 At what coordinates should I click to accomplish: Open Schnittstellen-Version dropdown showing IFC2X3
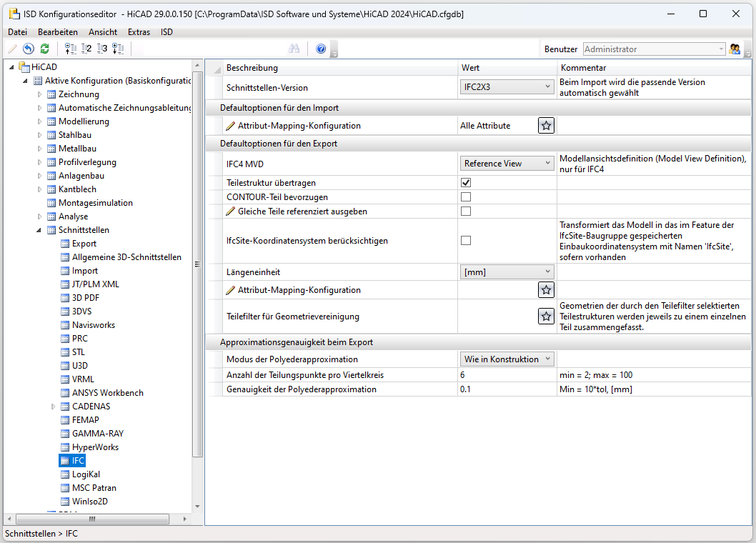tap(507, 87)
